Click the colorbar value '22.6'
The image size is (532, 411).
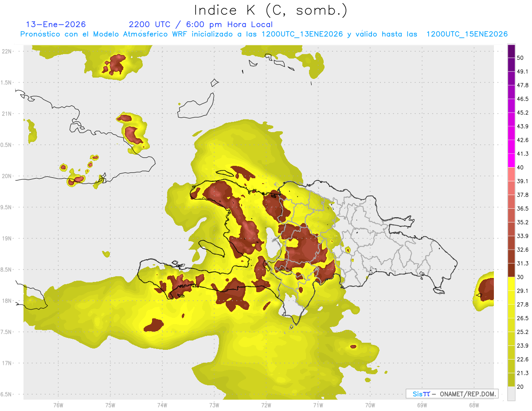click(523, 359)
